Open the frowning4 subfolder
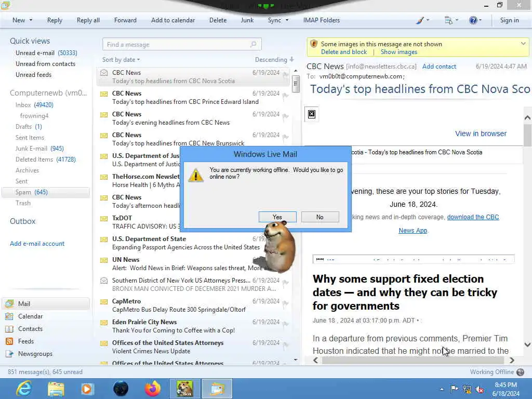 coord(34,116)
